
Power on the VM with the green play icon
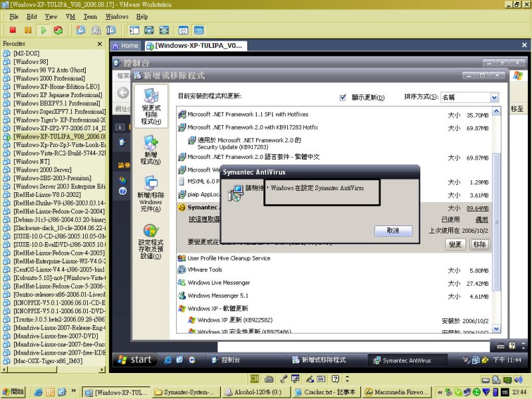[x=43, y=30]
